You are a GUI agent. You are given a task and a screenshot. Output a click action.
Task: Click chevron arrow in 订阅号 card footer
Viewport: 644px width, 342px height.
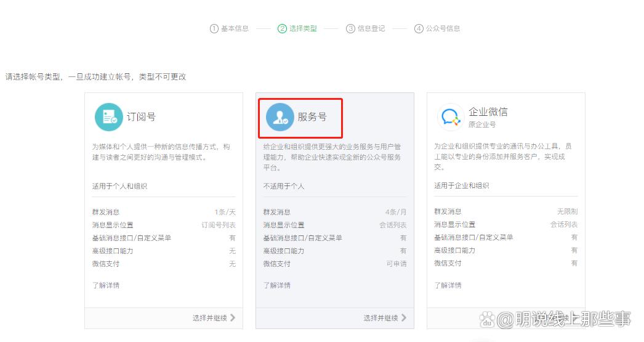click(233, 318)
